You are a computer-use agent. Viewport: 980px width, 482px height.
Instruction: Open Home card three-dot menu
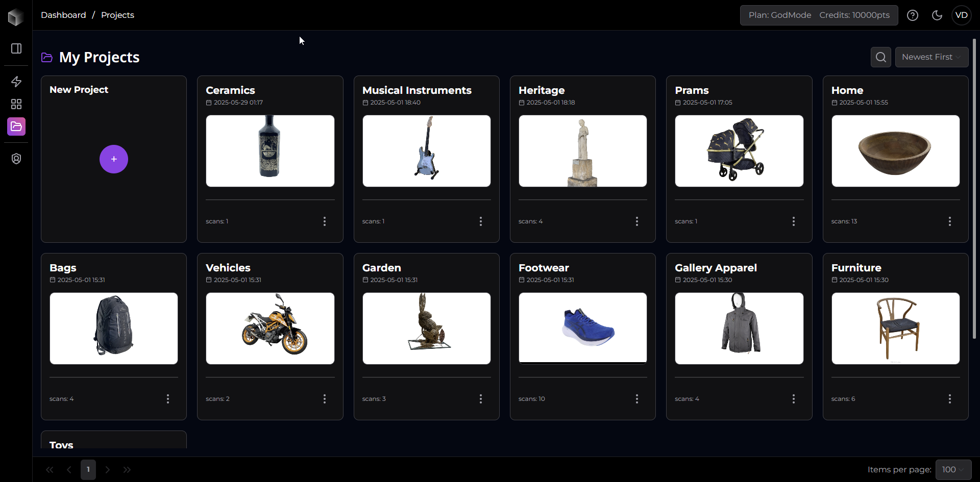coord(950,221)
